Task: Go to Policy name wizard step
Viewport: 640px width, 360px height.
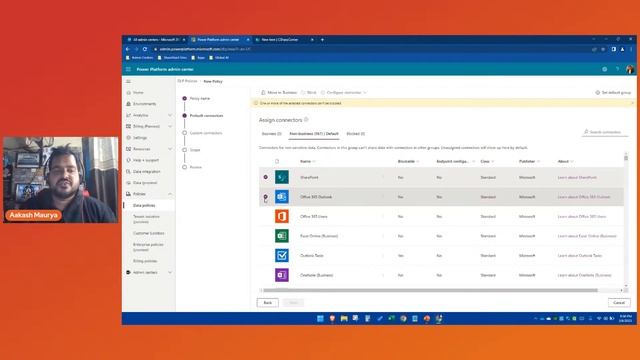Action: (200, 98)
